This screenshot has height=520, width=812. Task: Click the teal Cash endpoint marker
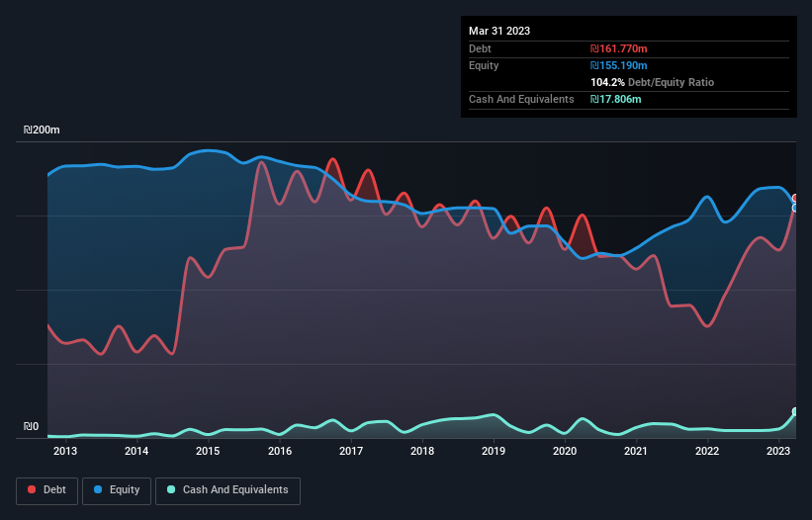point(795,412)
